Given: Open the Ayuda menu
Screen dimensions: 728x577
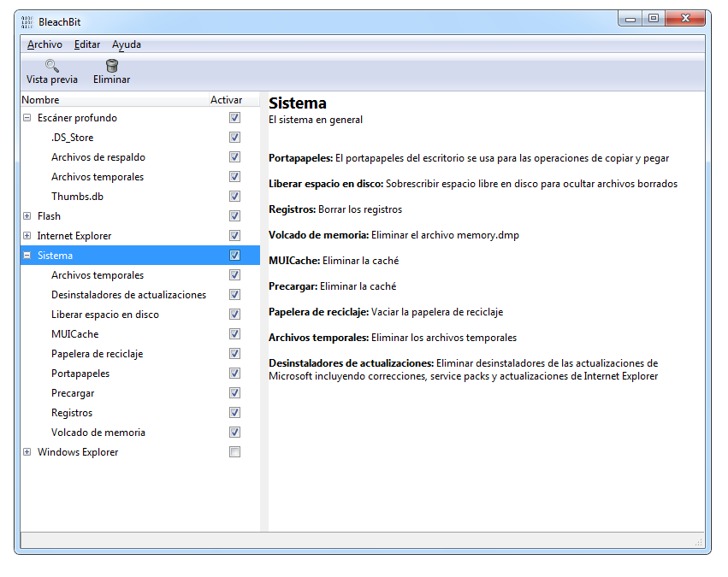Looking at the screenshot, I should [x=126, y=44].
